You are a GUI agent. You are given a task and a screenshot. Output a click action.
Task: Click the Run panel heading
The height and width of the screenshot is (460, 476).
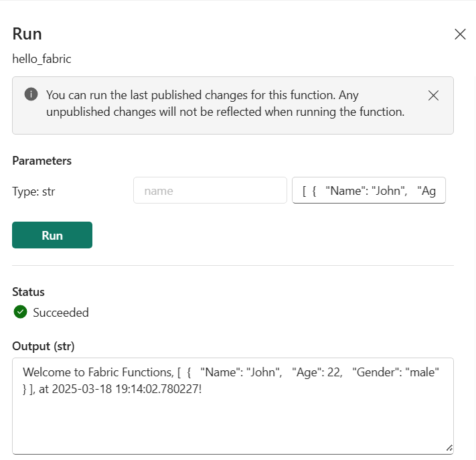coord(27,35)
